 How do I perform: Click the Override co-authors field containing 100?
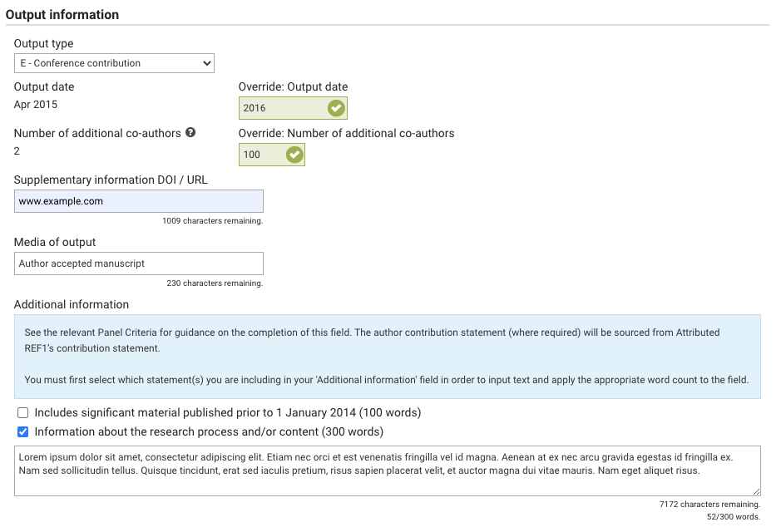coord(260,155)
